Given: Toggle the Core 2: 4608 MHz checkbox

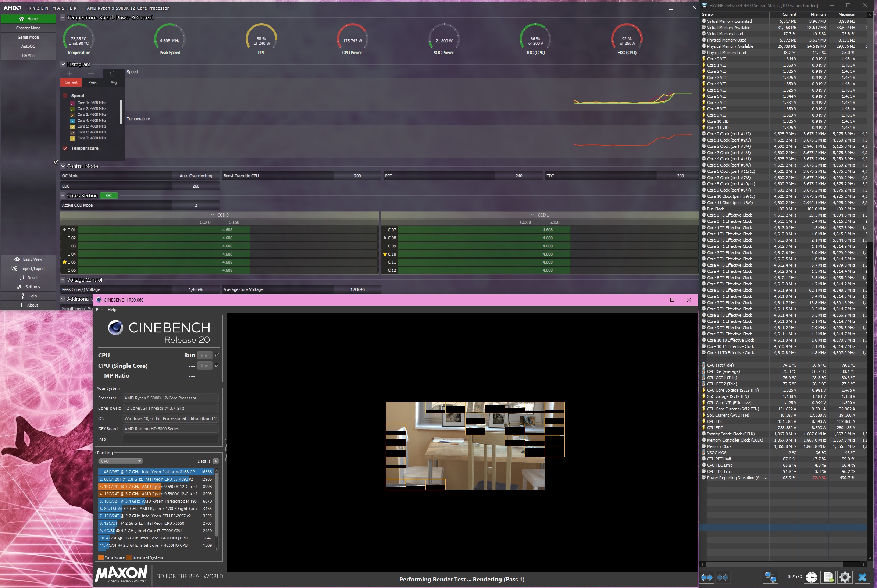Looking at the screenshot, I should coord(72,109).
